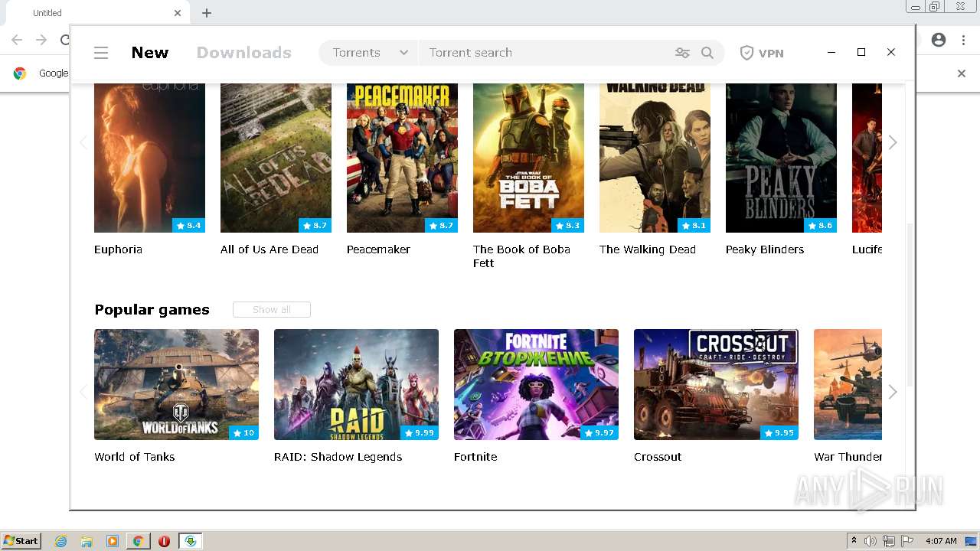
Task: Dismiss the Chrome infobar with its X
Action: point(962,73)
